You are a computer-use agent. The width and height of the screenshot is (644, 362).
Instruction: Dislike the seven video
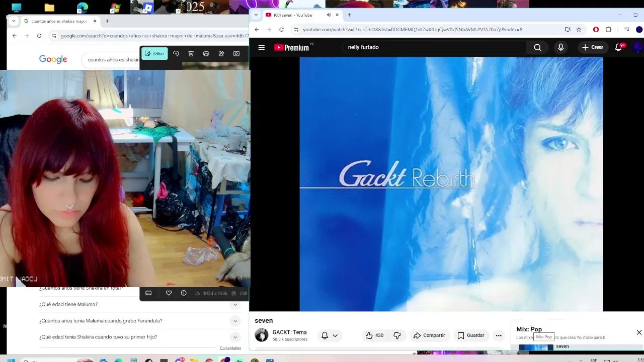click(397, 335)
